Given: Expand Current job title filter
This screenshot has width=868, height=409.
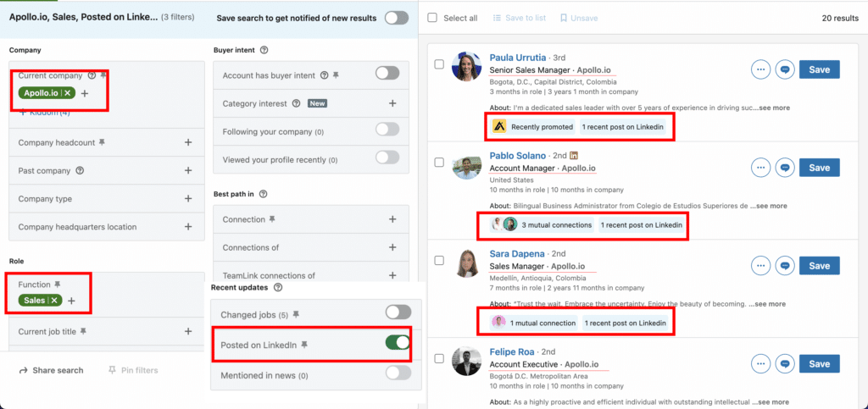Looking at the screenshot, I should point(188,332).
